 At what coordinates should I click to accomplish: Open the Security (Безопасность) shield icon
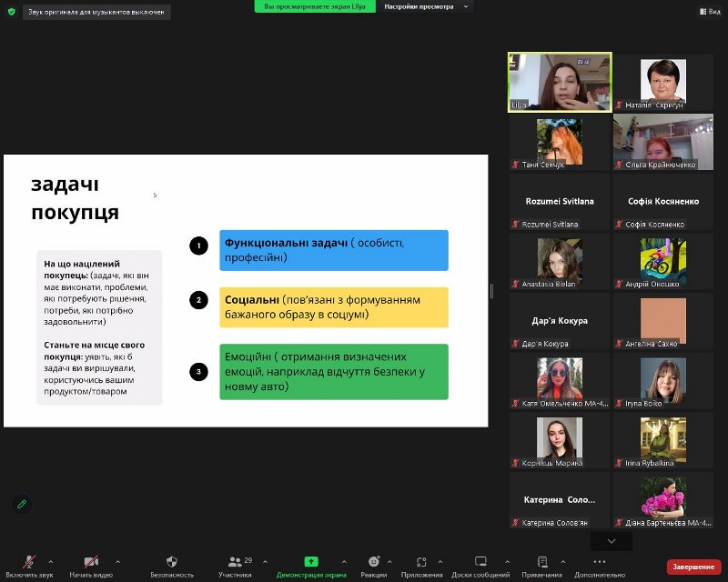point(172,562)
